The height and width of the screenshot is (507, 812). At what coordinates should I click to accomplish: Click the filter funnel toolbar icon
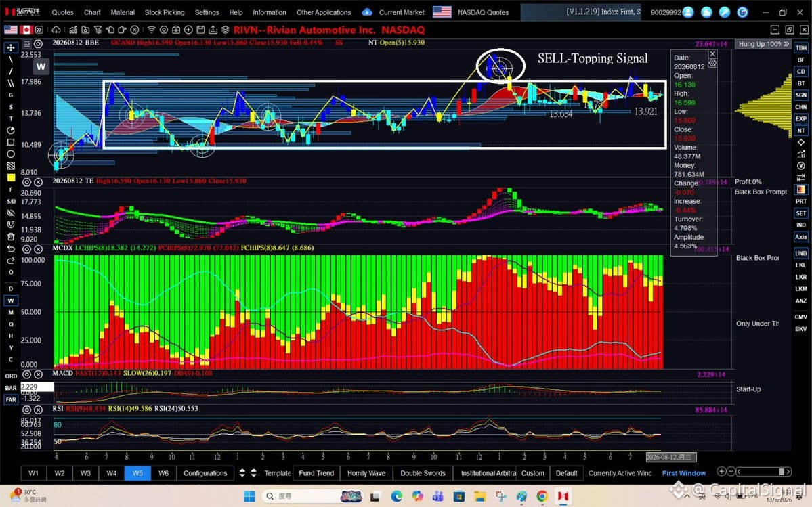(x=98, y=30)
